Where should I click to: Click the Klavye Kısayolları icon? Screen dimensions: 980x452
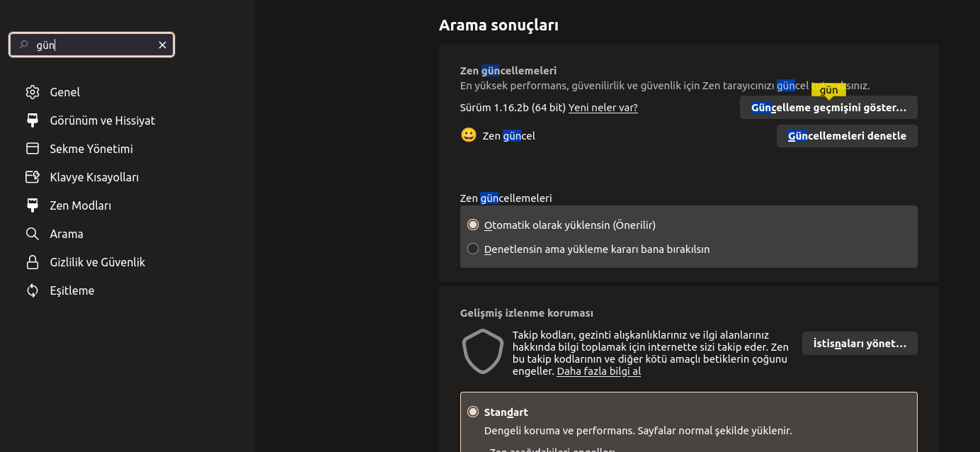pos(32,177)
